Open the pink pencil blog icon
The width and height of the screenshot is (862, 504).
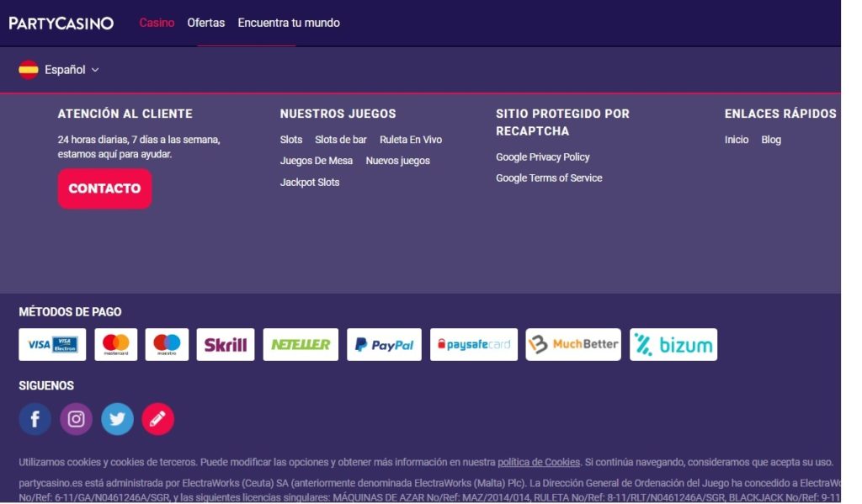[157, 419]
